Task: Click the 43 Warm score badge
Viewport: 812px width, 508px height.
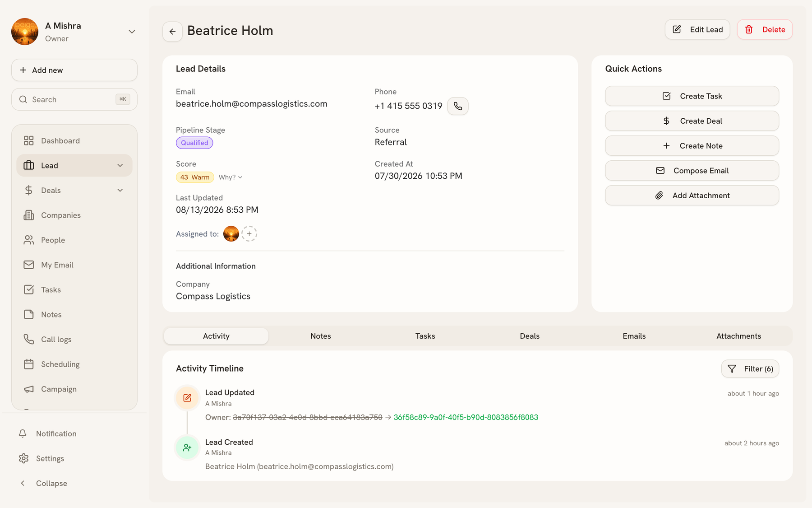Action: (195, 177)
